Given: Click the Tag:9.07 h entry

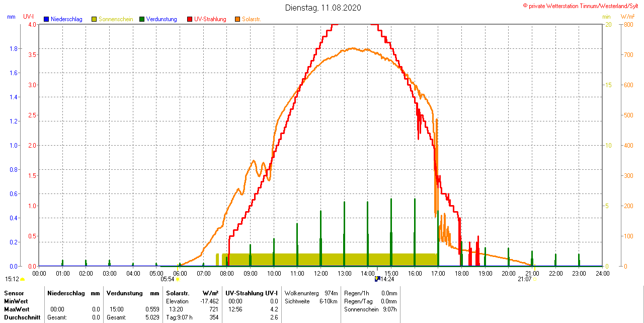Looking at the screenshot, I should pyautogui.click(x=179, y=317).
